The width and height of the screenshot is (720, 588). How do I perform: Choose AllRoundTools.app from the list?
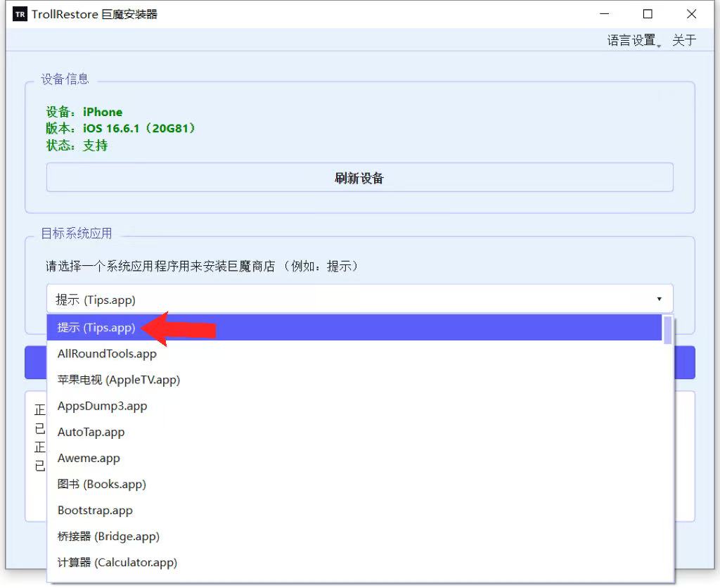(x=354, y=354)
